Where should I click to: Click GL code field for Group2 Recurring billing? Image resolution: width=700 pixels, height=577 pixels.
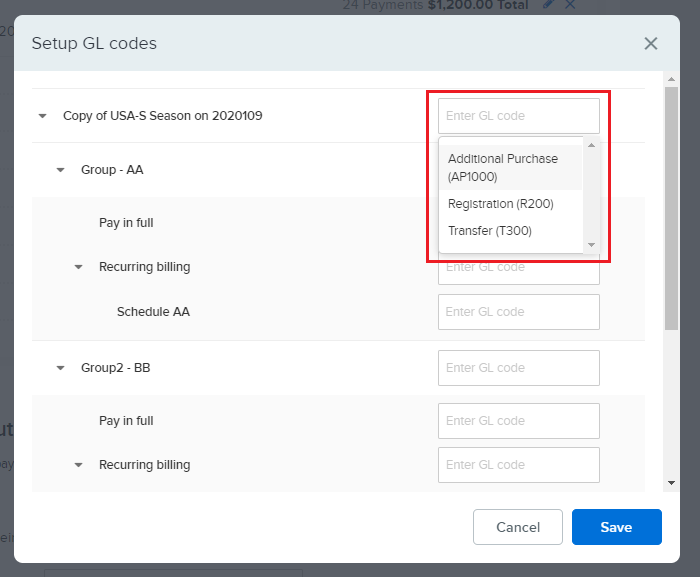(519, 465)
